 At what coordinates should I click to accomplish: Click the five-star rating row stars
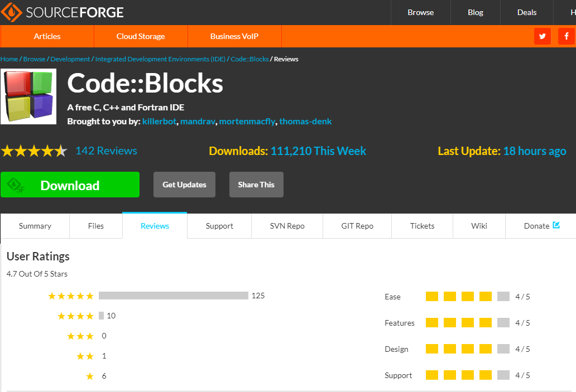click(x=71, y=296)
